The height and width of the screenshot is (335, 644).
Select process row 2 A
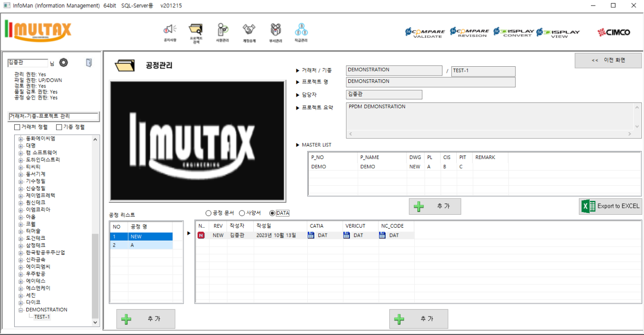[x=141, y=245]
